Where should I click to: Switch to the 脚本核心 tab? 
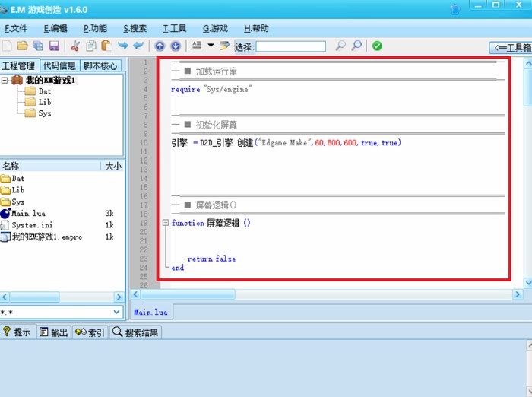[100, 65]
